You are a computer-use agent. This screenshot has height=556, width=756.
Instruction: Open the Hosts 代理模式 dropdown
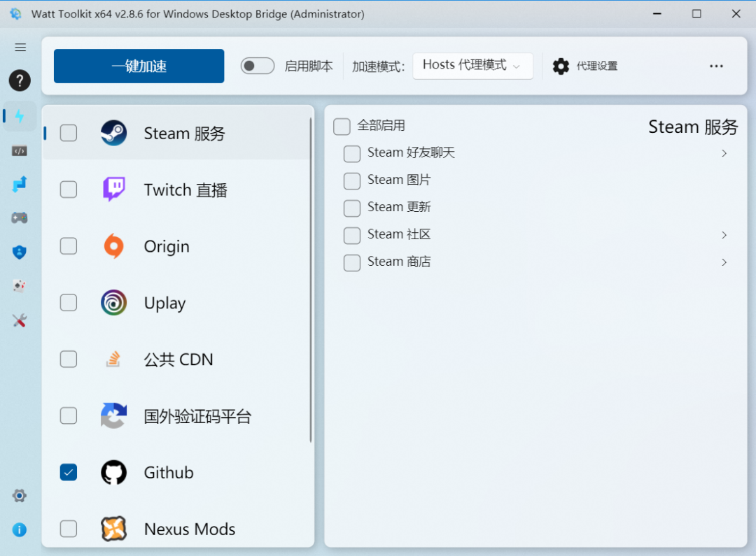coord(472,65)
